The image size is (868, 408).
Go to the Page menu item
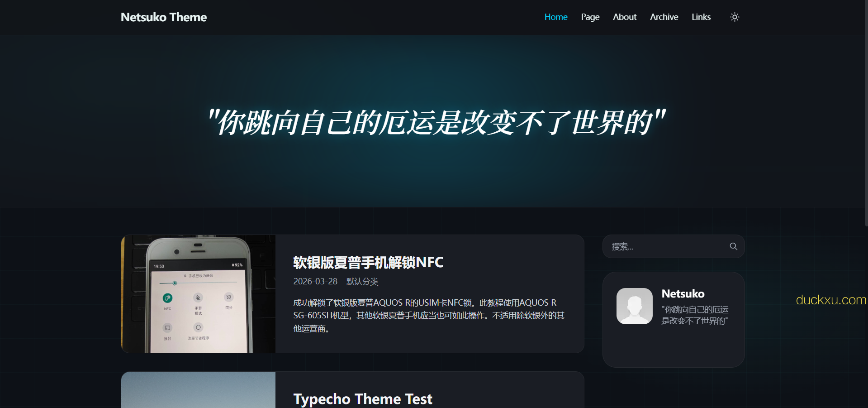pyautogui.click(x=590, y=17)
